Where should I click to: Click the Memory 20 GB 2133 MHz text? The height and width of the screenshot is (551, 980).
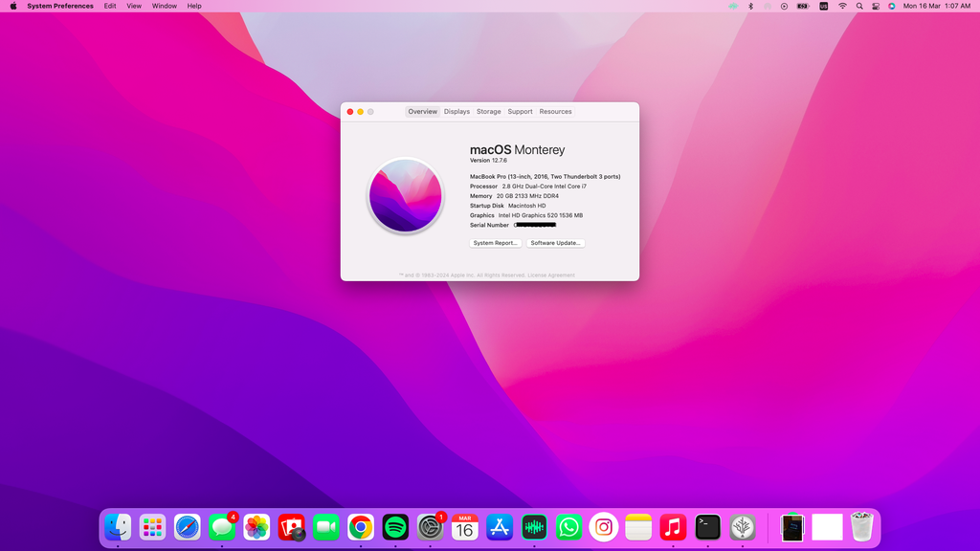click(514, 196)
